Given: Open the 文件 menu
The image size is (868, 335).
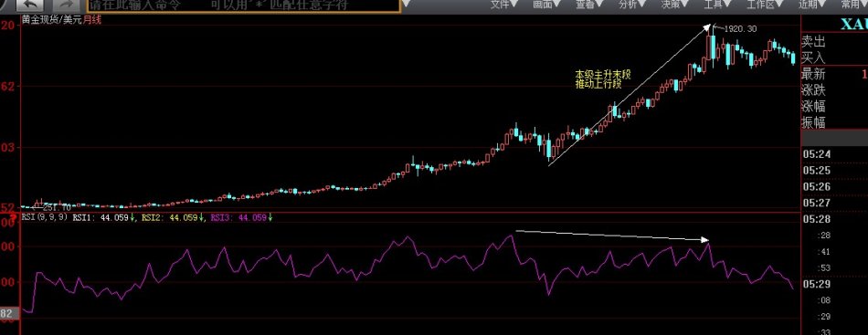Looking at the screenshot, I should (503, 5).
